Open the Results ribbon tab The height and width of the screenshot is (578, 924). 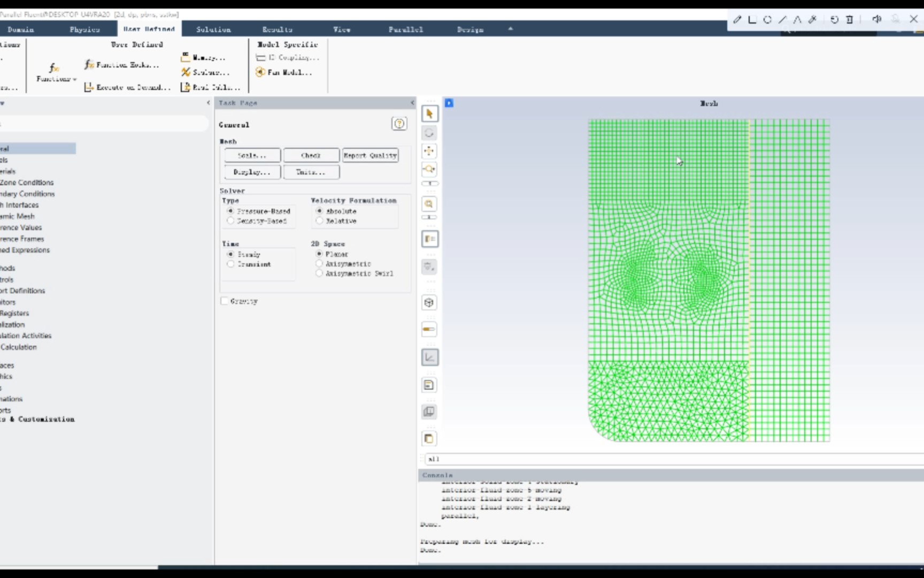(277, 29)
